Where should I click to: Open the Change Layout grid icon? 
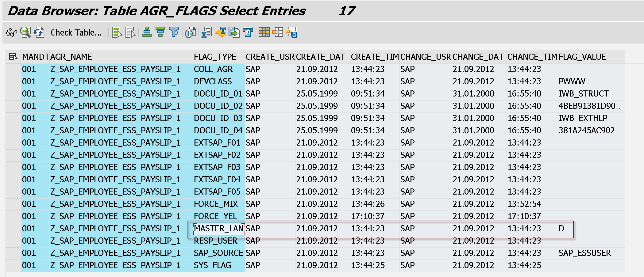(x=264, y=32)
